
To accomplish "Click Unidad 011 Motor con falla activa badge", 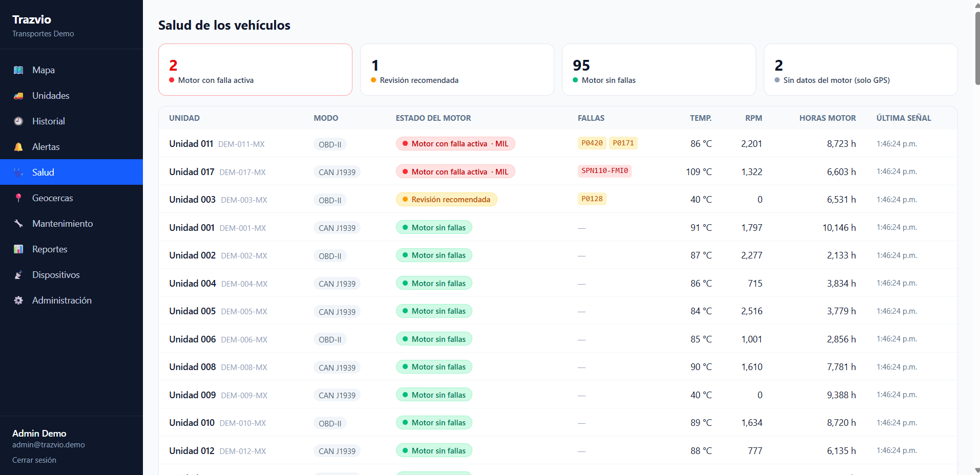I will [455, 144].
